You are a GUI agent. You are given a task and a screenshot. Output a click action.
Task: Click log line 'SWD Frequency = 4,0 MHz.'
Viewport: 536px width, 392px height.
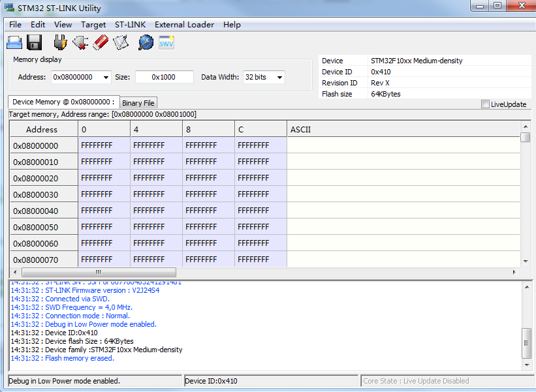(x=71, y=307)
